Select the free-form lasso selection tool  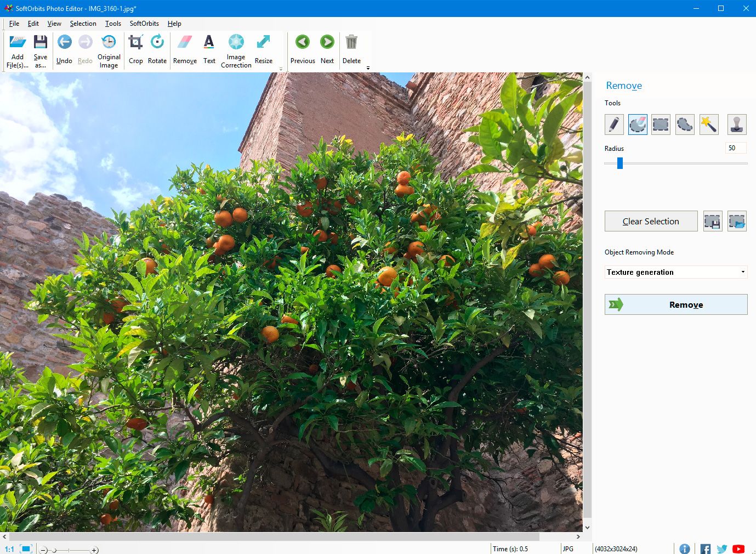click(685, 125)
